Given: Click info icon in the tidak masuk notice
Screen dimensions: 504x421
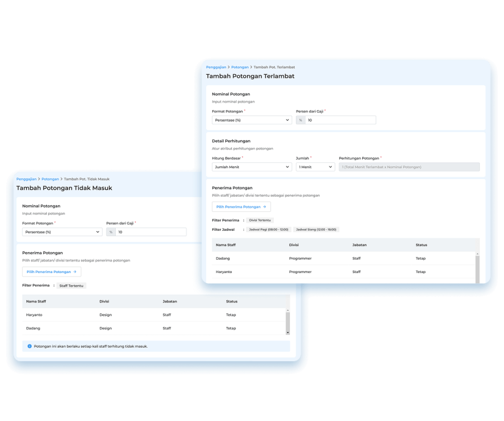Looking at the screenshot, I should [x=30, y=346].
